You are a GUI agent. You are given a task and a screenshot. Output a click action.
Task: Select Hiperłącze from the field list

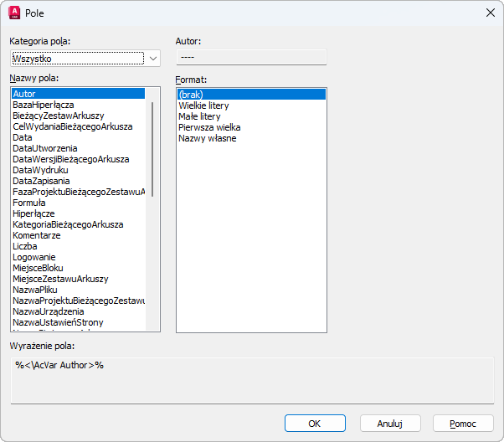(33, 213)
